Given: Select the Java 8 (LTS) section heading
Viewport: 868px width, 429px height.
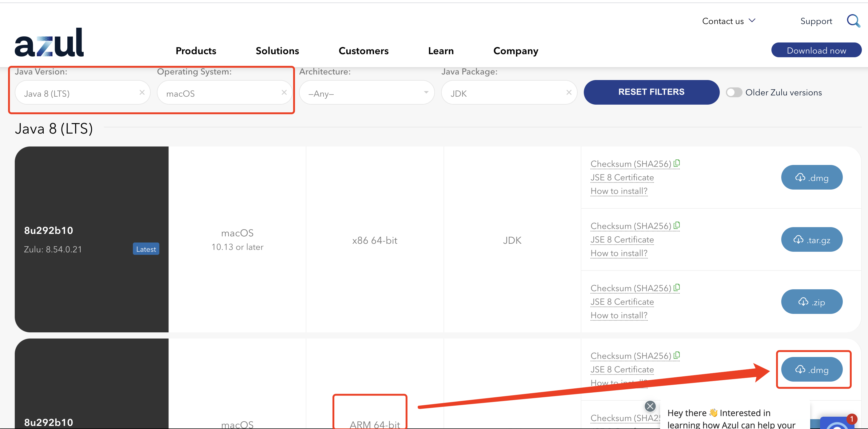Looking at the screenshot, I should pos(54,129).
